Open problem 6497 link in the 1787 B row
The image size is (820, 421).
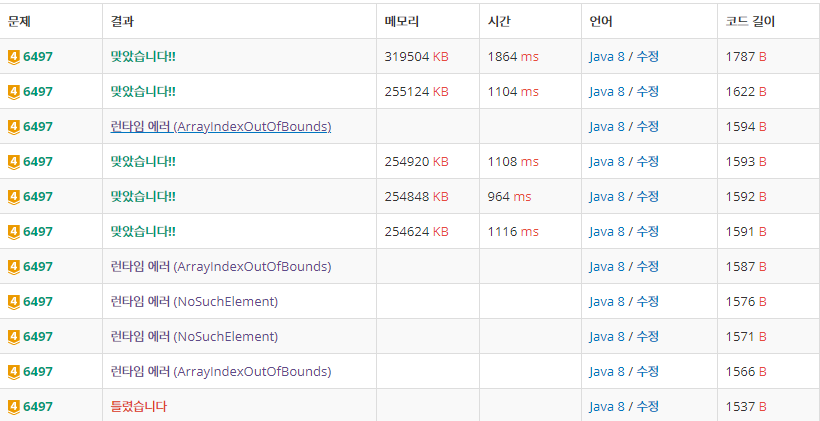click(x=38, y=56)
